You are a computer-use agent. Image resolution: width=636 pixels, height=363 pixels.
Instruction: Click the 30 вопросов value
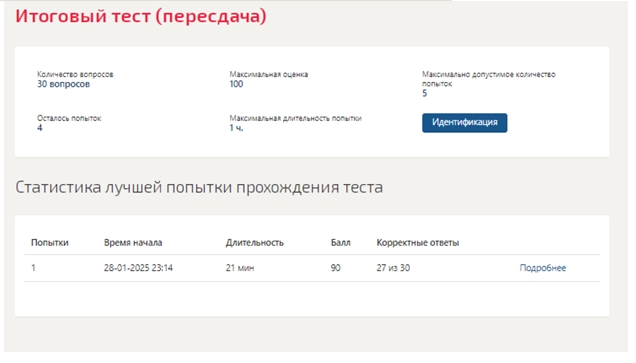(x=63, y=84)
